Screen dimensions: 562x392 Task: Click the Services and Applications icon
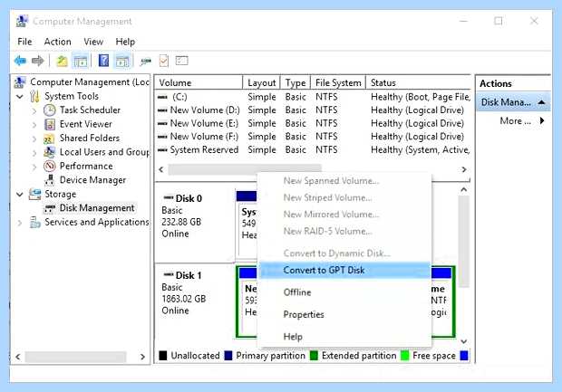[35, 223]
